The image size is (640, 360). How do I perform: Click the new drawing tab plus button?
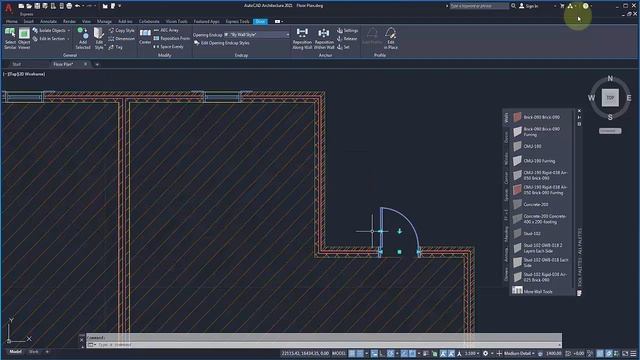(x=97, y=64)
